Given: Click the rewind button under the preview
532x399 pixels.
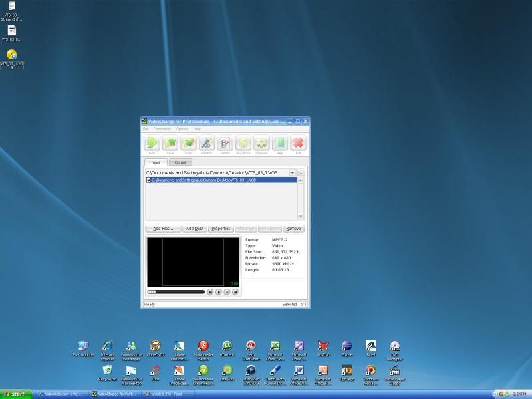Looking at the screenshot, I should 210,292.
